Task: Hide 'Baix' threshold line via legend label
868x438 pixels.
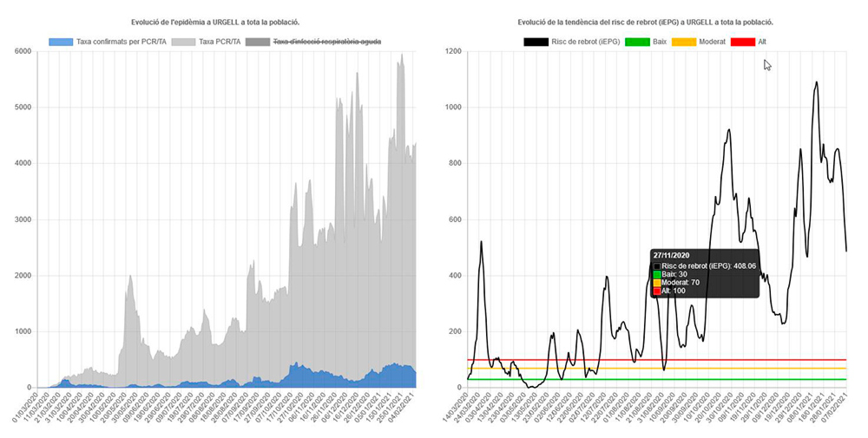Action: [x=661, y=41]
